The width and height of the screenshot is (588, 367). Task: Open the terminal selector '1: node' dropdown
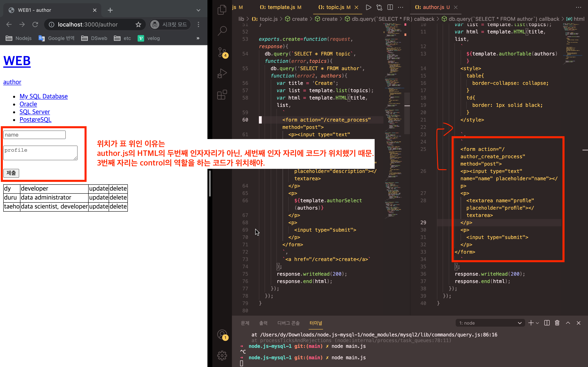[x=490, y=323]
